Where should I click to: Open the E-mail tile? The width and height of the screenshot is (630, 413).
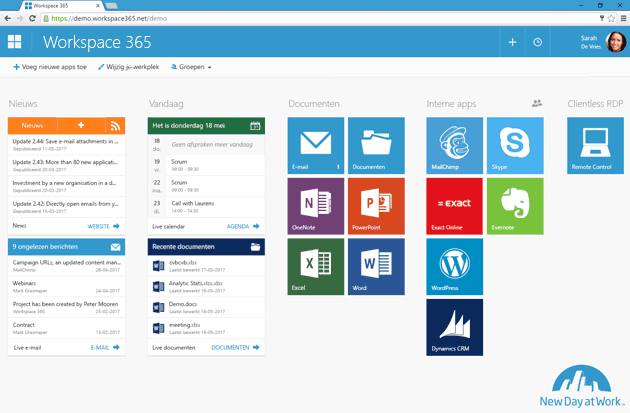(316, 145)
